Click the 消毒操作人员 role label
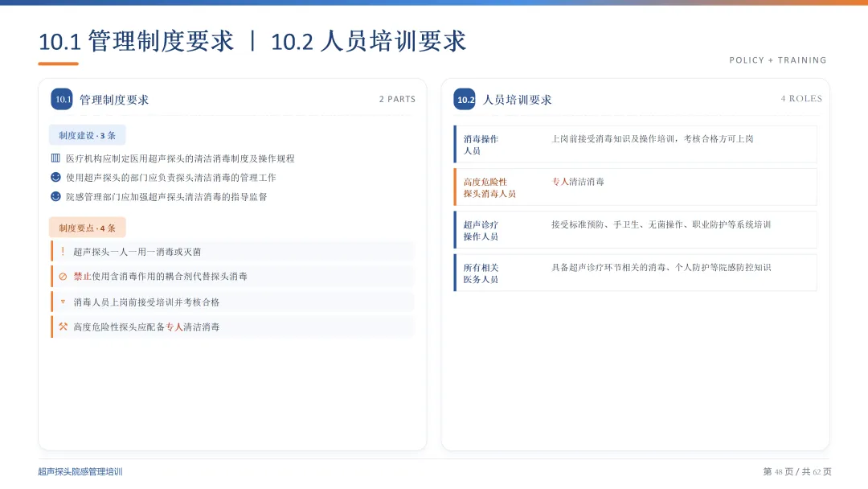This screenshot has height=489, width=868. [x=481, y=145]
